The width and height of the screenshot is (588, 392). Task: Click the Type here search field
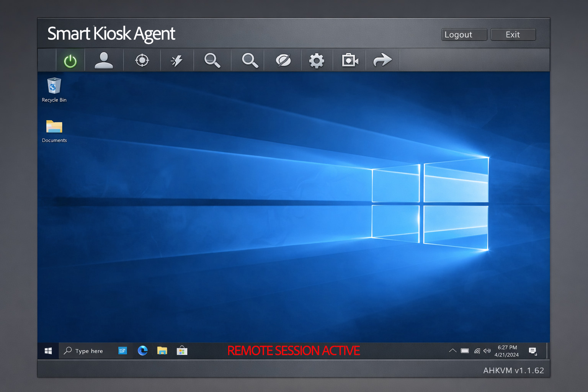click(89, 351)
